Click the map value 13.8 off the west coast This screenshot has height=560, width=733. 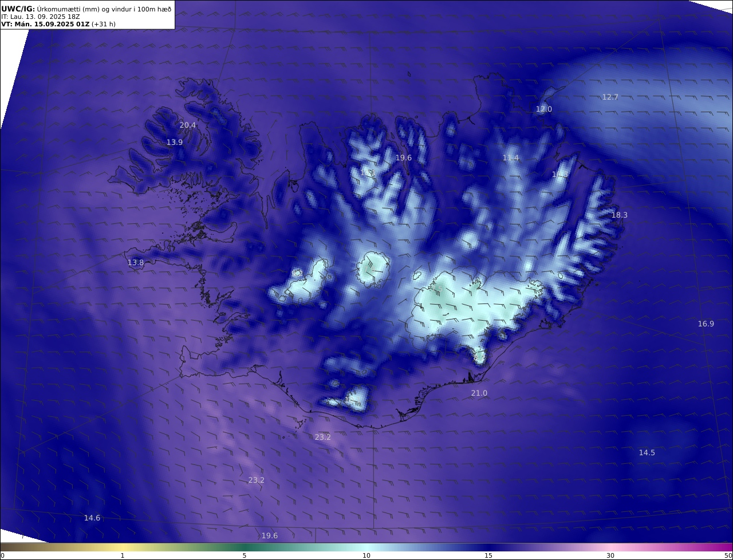(x=136, y=262)
